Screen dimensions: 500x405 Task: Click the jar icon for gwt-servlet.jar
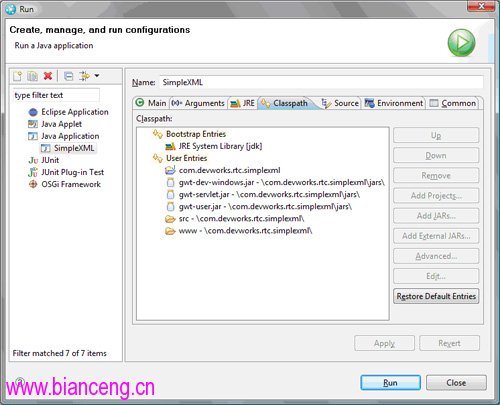coord(170,194)
